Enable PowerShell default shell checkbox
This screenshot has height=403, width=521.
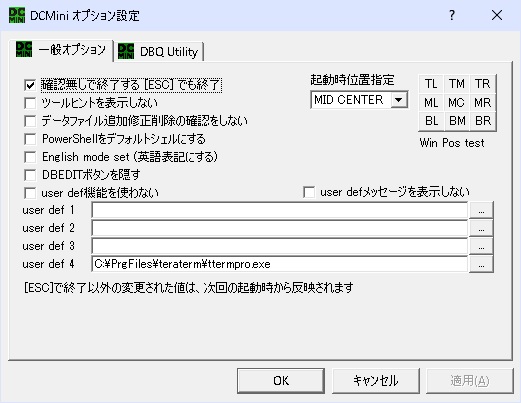pos(30,139)
